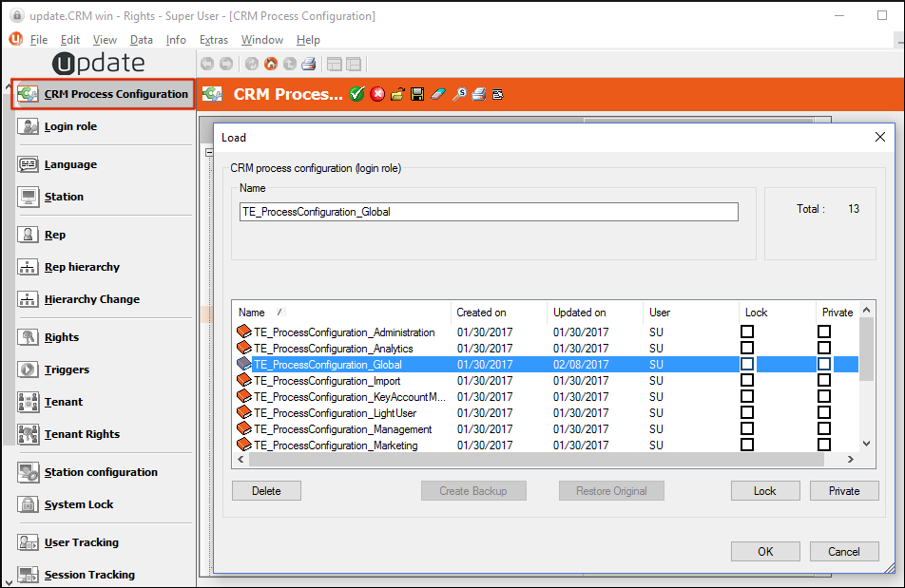Viewport: 905px width, 588px height.
Task: Sort the list by the Name column header
Action: [x=341, y=313]
